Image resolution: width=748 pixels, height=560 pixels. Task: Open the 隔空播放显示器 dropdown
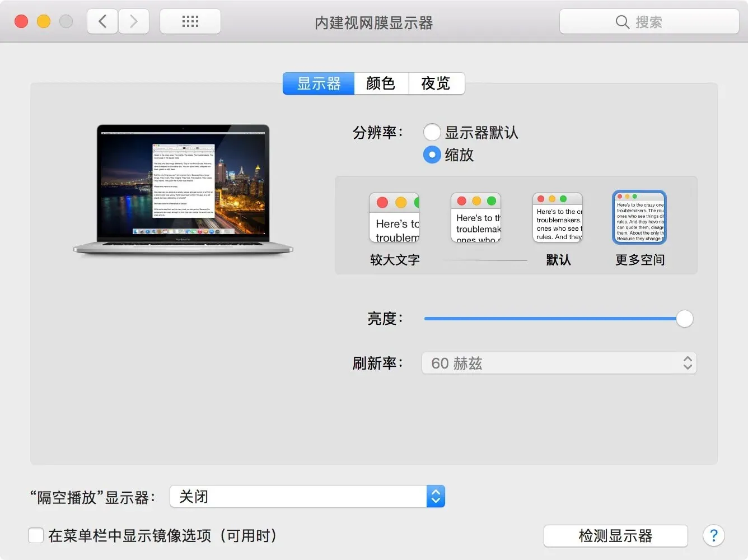(435, 496)
